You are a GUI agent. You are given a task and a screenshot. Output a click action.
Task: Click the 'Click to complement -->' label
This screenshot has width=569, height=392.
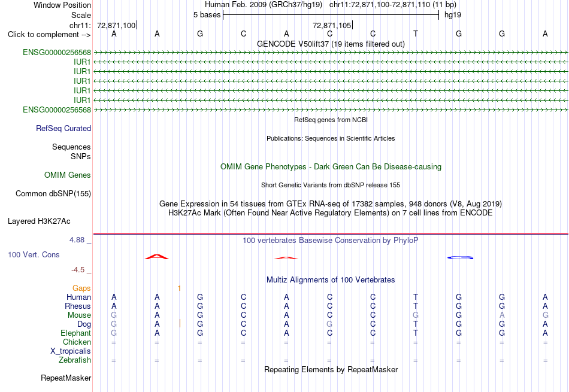[x=49, y=35]
